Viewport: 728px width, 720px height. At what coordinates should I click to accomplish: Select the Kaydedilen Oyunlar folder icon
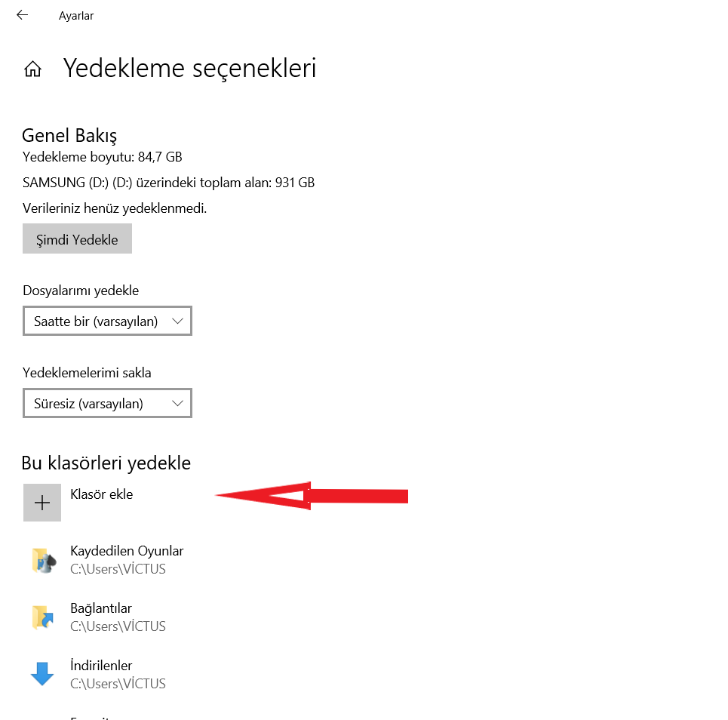pyautogui.click(x=44, y=561)
